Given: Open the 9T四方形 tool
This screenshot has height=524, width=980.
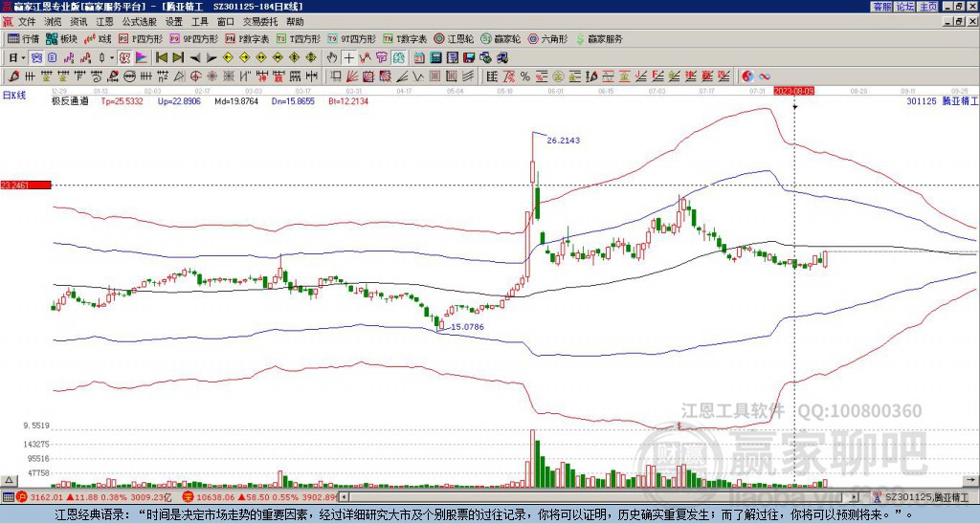Looking at the screenshot, I should (x=352, y=38).
